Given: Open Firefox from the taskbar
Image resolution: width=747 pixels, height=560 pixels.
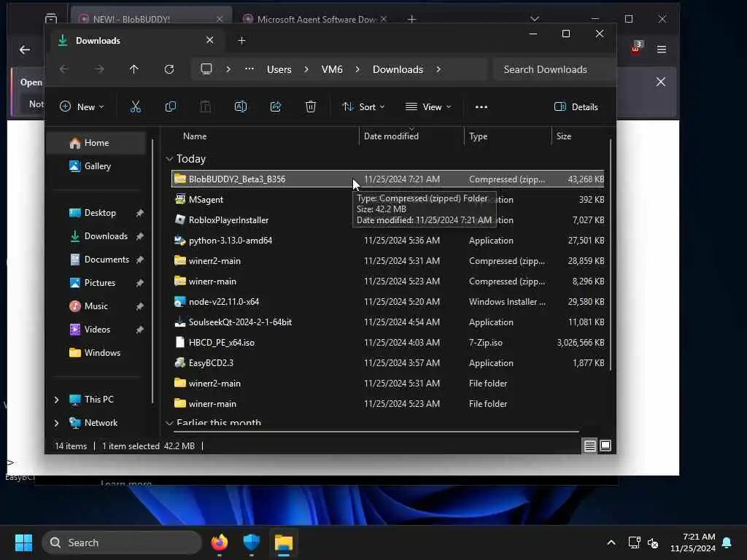Looking at the screenshot, I should click(219, 542).
